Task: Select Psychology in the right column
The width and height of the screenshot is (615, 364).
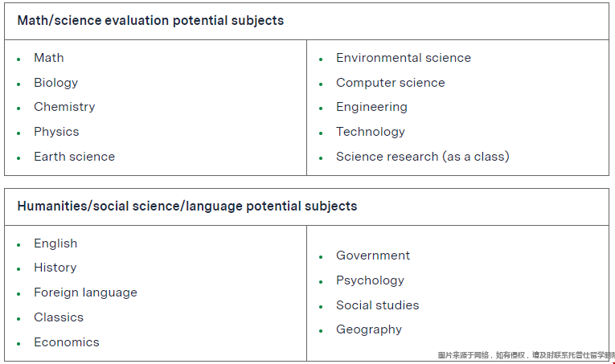Action: pyautogui.click(x=370, y=280)
